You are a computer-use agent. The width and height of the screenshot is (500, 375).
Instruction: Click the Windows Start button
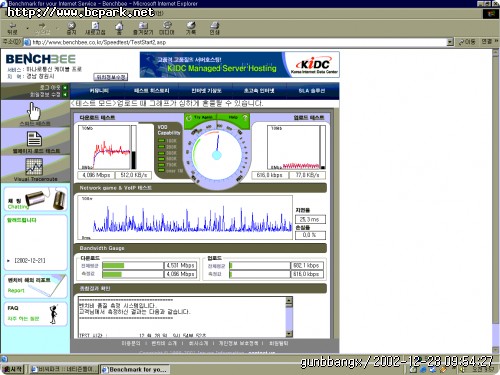[x=14, y=369]
